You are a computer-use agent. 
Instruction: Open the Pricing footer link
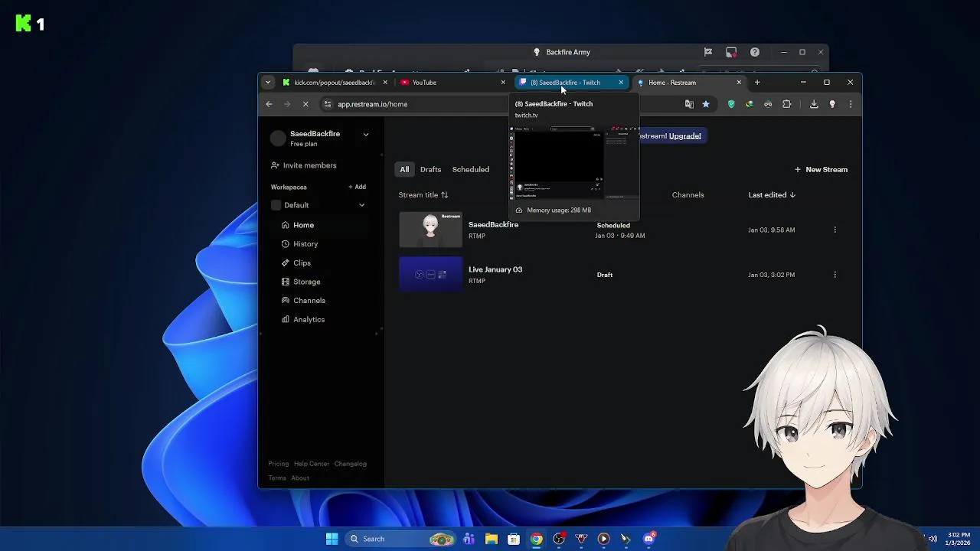click(x=278, y=464)
